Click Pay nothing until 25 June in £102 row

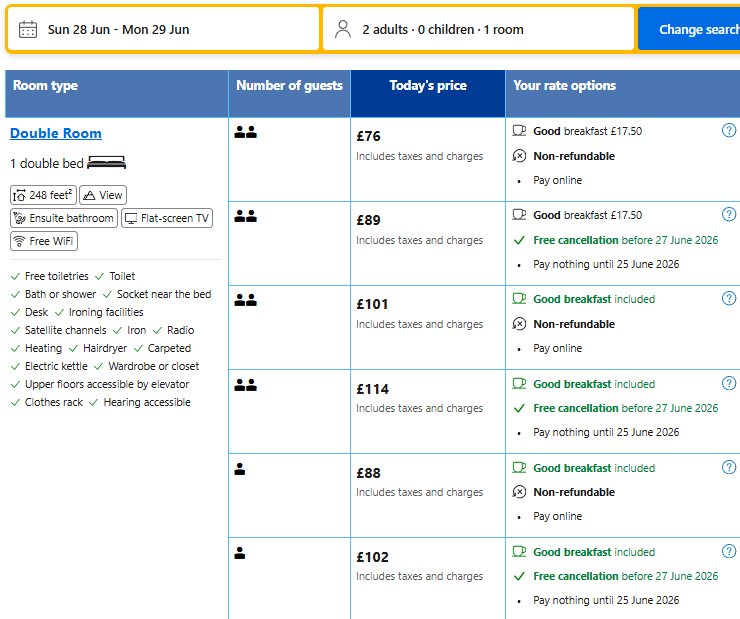tap(606, 600)
